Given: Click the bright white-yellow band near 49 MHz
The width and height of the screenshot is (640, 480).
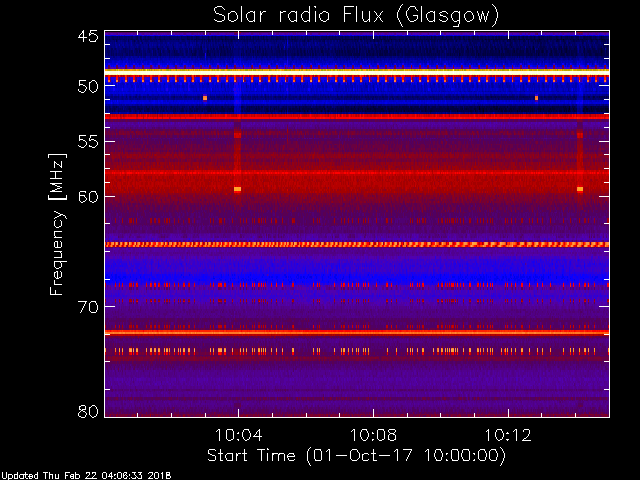Looking at the screenshot, I should 357,72.
